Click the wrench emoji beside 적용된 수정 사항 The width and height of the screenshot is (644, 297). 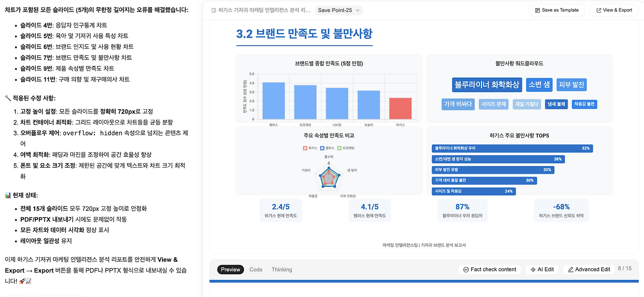tap(8, 98)
